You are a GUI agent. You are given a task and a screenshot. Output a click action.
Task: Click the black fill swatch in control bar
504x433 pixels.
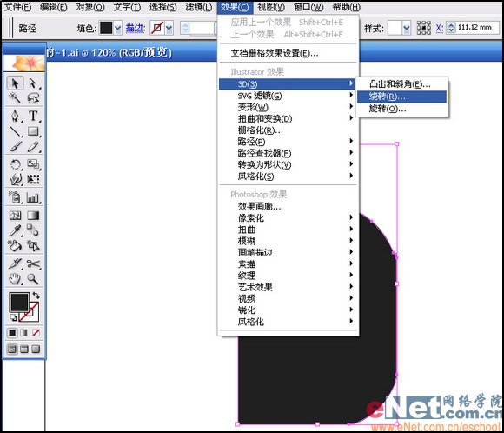pyautogui.click(x=106, y=28)
